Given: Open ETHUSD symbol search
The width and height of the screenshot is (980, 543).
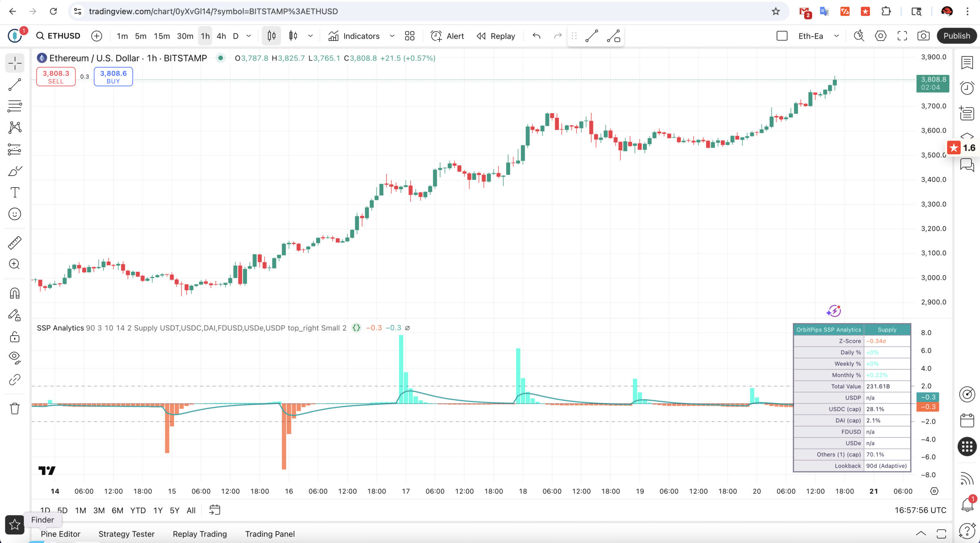Looking at the screenshot, I should click(58, 36).
